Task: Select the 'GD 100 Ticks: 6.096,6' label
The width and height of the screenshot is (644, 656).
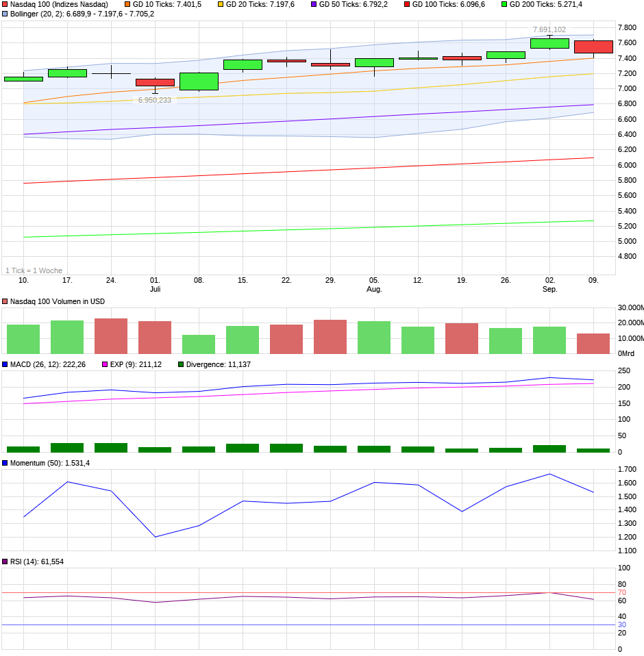Action: point(449,4)
